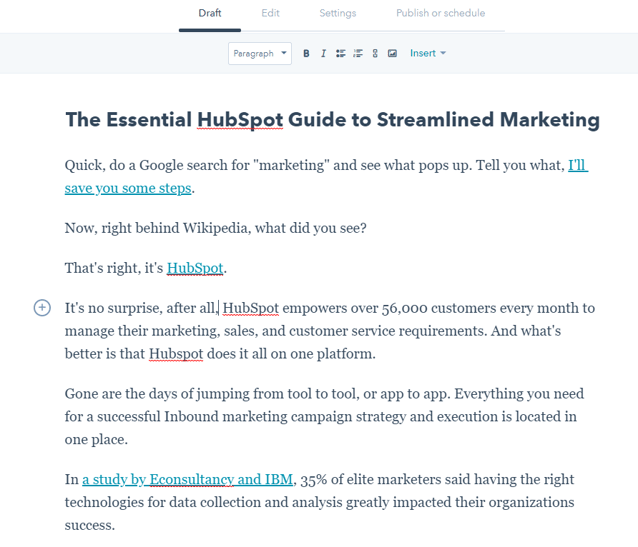The image size is (638, 547).
Task: Open the HubSpot link after "That's right, it's"
Action: tap(195, 268)
